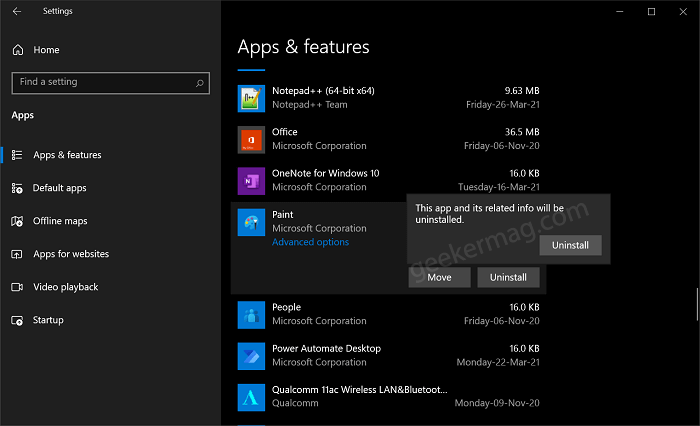Image resolution: width=700 pixels, height=426 pixels.
Task: Select Apps for websites
Action: click(x=71, y=254)
